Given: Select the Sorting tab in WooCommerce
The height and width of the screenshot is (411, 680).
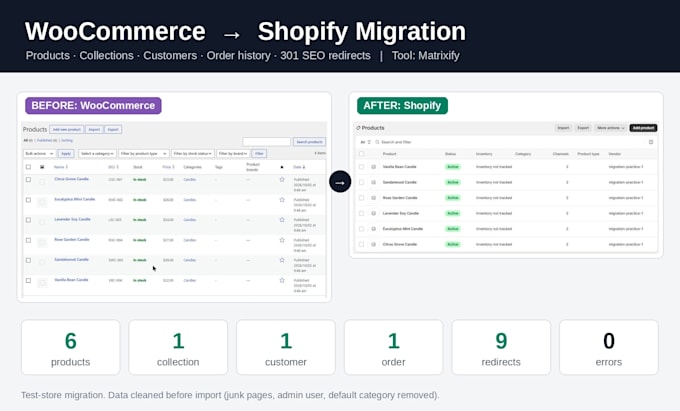Looking at the screenshot, I should pos(67,140).
